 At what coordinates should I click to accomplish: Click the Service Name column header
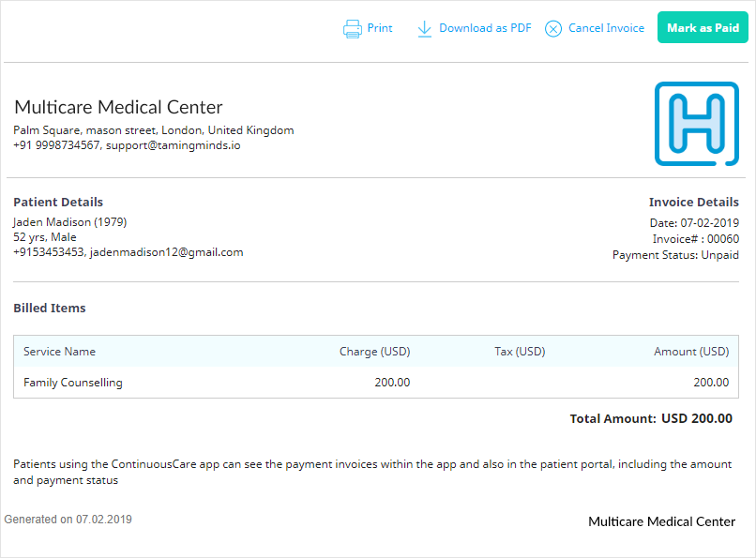59,352
